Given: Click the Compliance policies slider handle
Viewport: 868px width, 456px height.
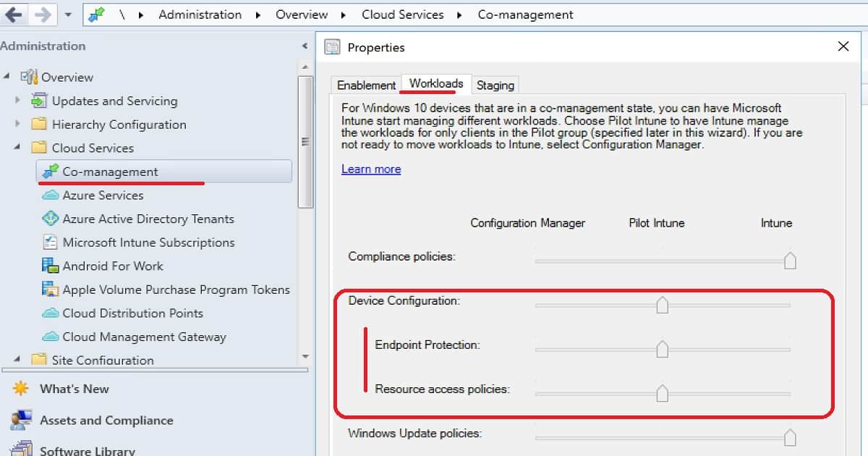Looking at the screenshot, I should [x=790, y=261].
